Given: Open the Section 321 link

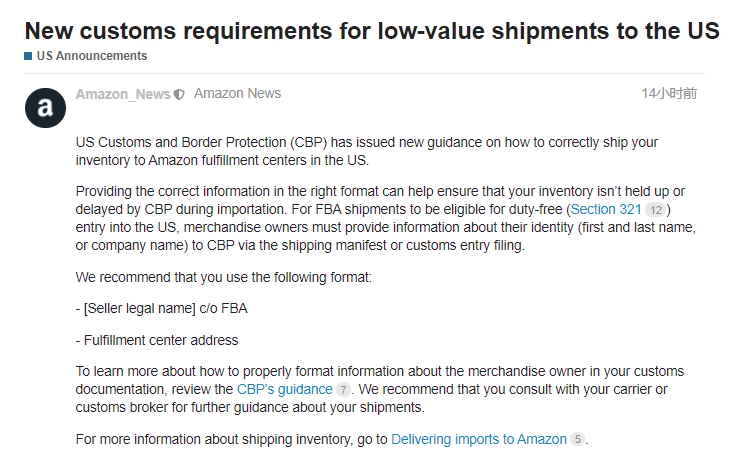Looking at the screenshot, I should tap(605, 210).
